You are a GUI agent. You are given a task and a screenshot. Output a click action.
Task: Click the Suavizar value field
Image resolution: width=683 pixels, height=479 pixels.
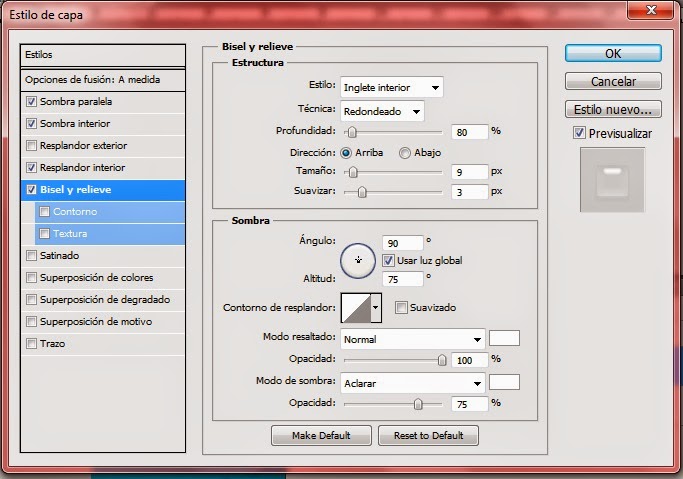470,192
